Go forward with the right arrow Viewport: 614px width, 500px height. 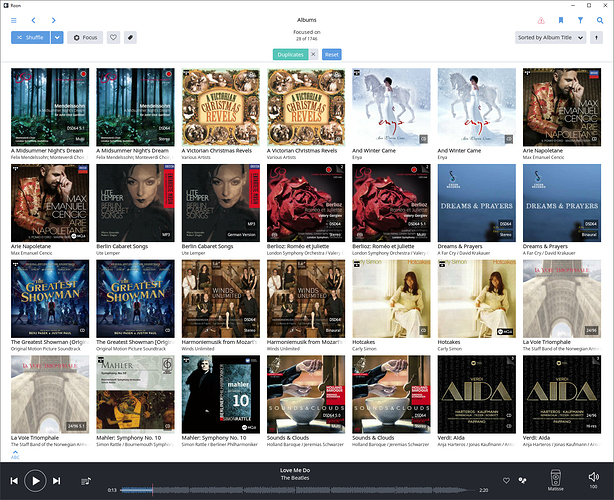[54, 20]
